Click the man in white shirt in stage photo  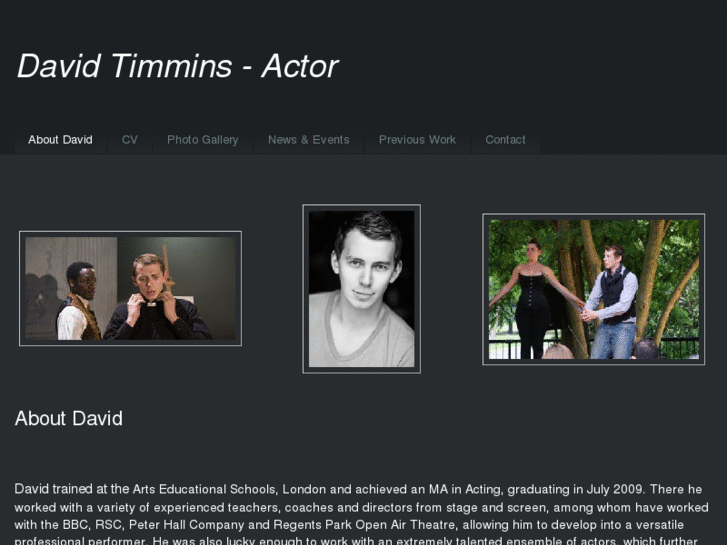tap(79, 301)
